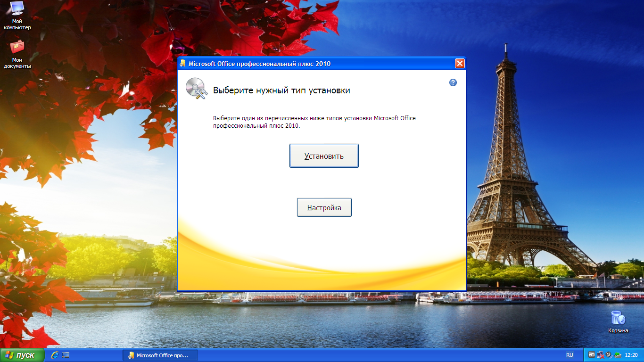Open setup help via question mark icon
Screen dimensions: 644x362
pyautogui.click(x=453, y=82)
